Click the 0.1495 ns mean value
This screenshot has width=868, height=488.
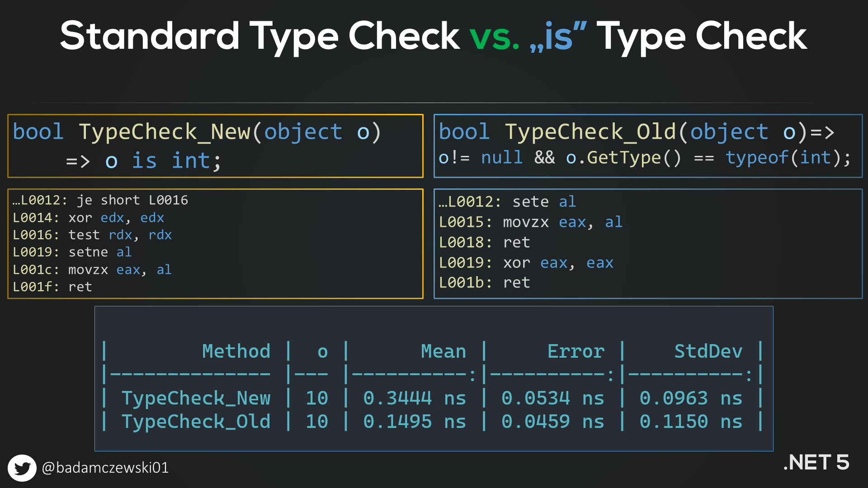414,422
